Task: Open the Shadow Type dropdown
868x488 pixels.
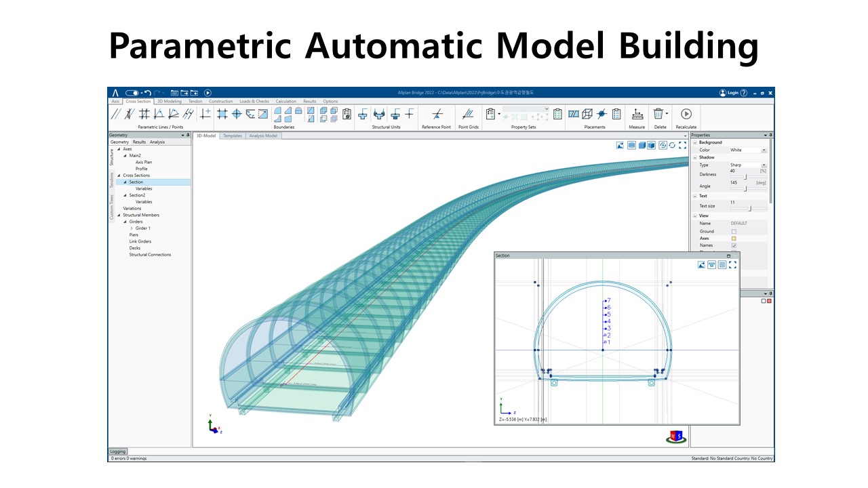Action: tap(764, 165)
